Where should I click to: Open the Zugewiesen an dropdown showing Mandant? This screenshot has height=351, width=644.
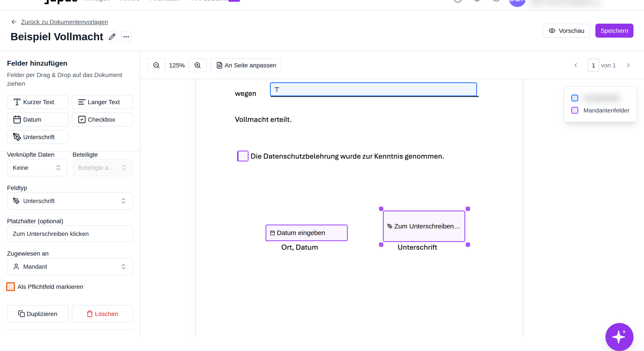[x=70, y=267]
